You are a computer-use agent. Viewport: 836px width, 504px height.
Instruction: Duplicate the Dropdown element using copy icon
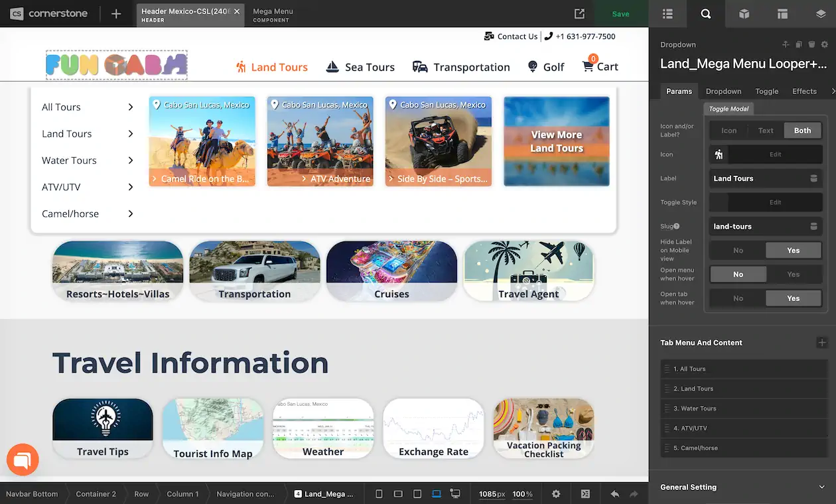(799, 44)
